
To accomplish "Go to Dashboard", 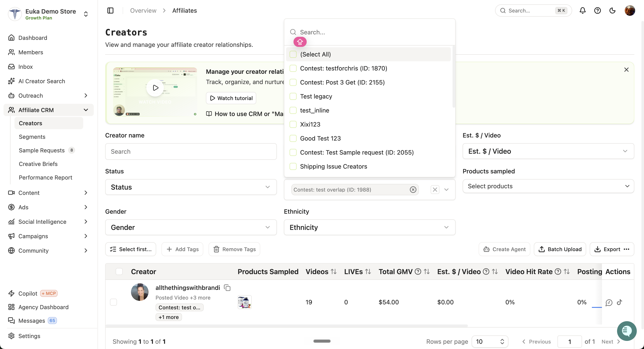I will click(32, 38).
